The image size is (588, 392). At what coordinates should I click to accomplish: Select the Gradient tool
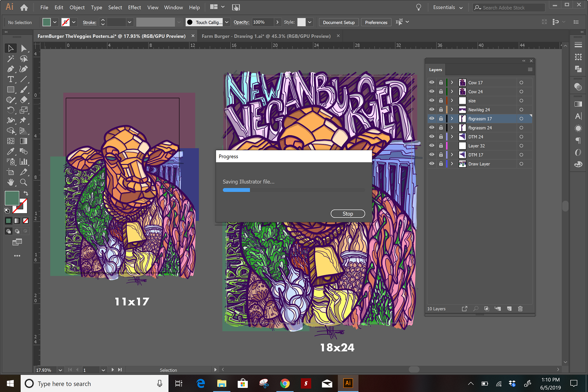pyautogui.click(x=24, y=141)
